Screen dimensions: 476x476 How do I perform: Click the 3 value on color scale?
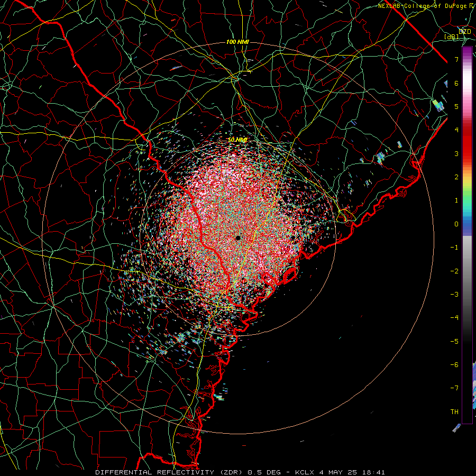click(456, 153)
